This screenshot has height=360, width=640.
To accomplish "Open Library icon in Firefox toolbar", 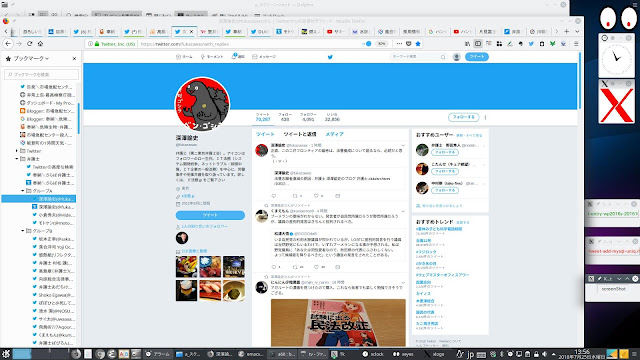I will point(467,44).
